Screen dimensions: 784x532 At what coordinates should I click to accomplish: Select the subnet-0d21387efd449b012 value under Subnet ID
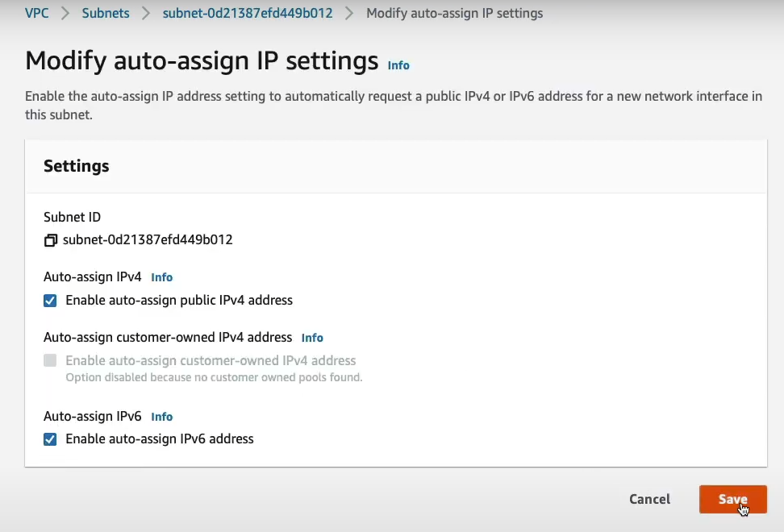(x=148, y=239)
